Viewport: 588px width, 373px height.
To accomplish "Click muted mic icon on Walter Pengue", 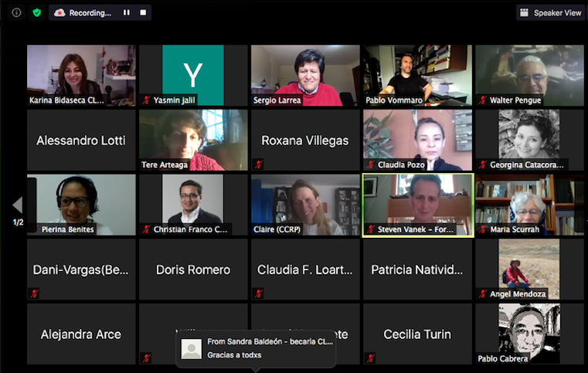I will coord(482,100).
